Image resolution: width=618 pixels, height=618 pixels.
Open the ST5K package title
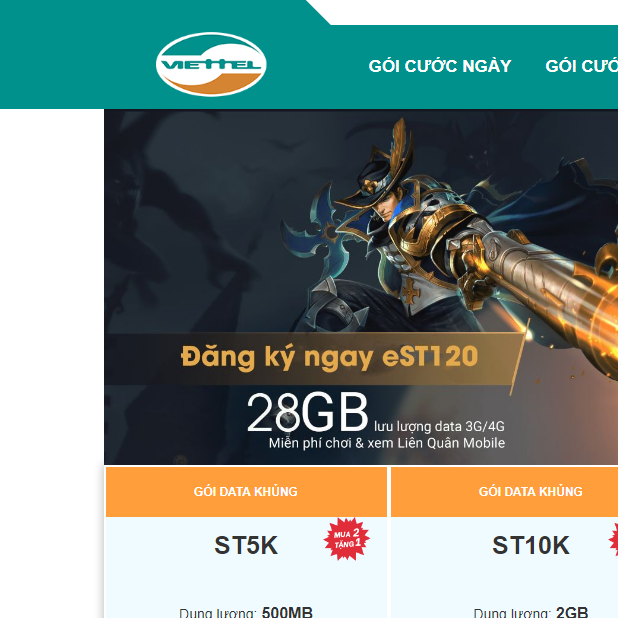[246, 545]
